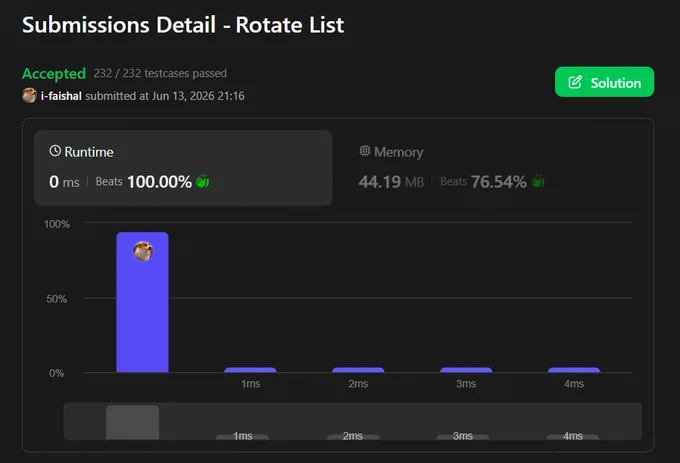Viewport: 680px width, 463px height.
Task: Select the 3ms bar in distribution chart
Action: pos(466,370)
